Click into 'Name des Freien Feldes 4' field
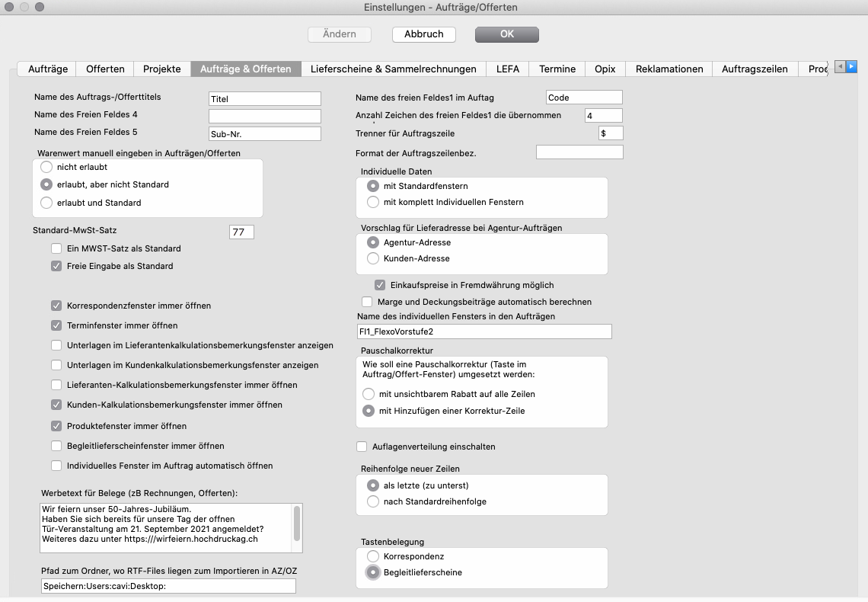This screenshot has height=602, width=868. tap(265, 116)
